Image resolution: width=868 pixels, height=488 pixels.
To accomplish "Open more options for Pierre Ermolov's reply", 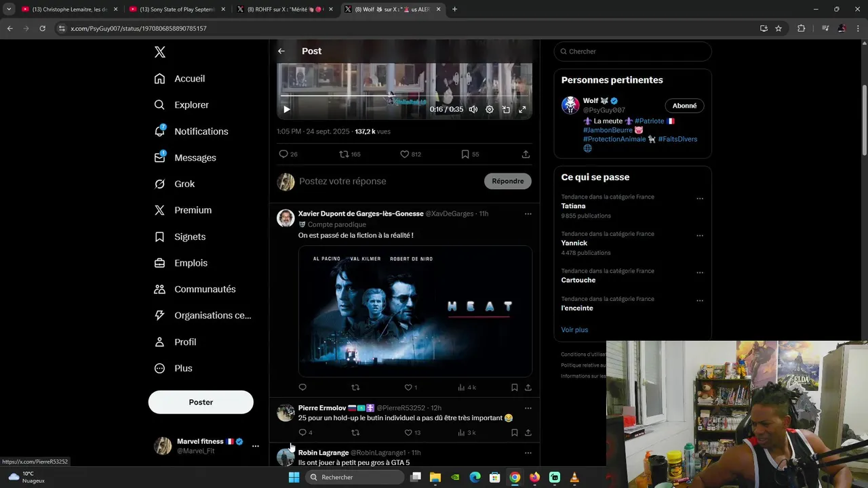I will [528, 408].
